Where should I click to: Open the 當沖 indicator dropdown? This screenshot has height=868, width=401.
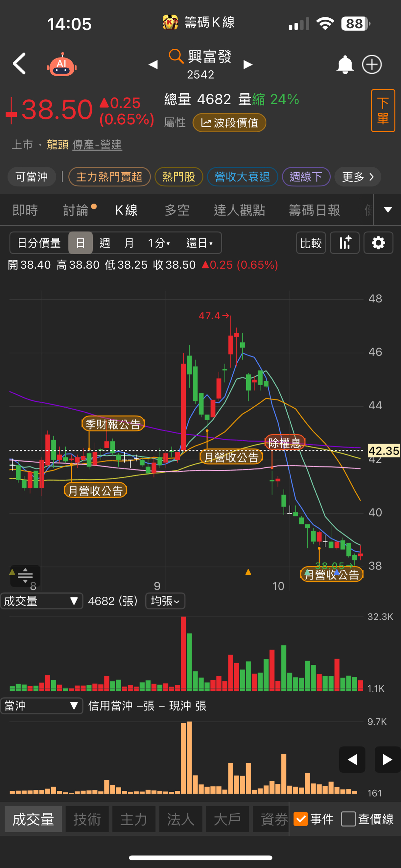[42, 706]
